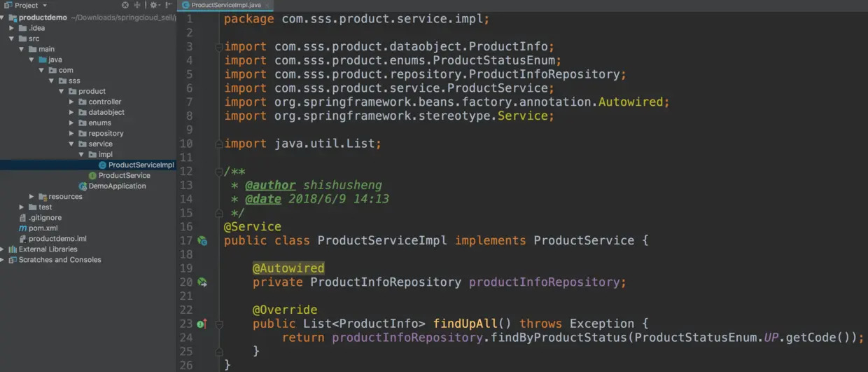Screen dimensions: 868x372
Task: Collapse the src folder
Action: click(12, 39)
